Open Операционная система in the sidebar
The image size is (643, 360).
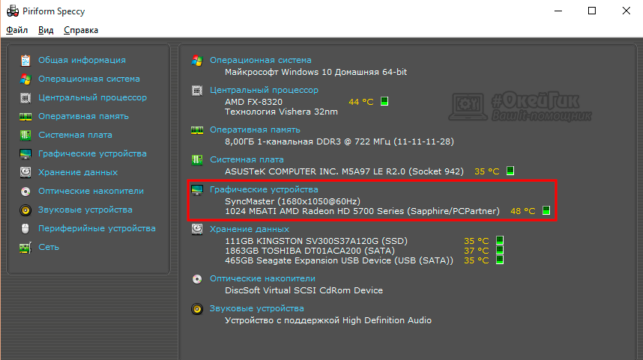89,79
